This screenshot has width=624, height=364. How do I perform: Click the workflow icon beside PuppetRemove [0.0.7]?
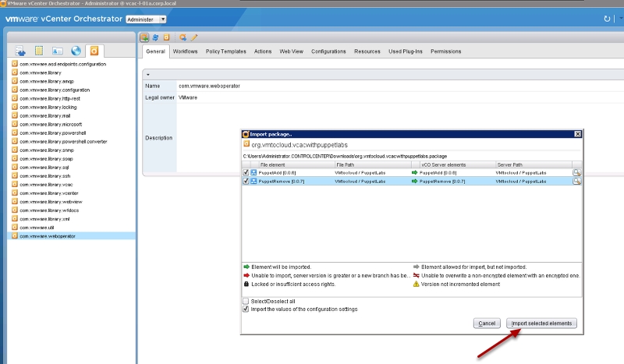tap(253, 181)
